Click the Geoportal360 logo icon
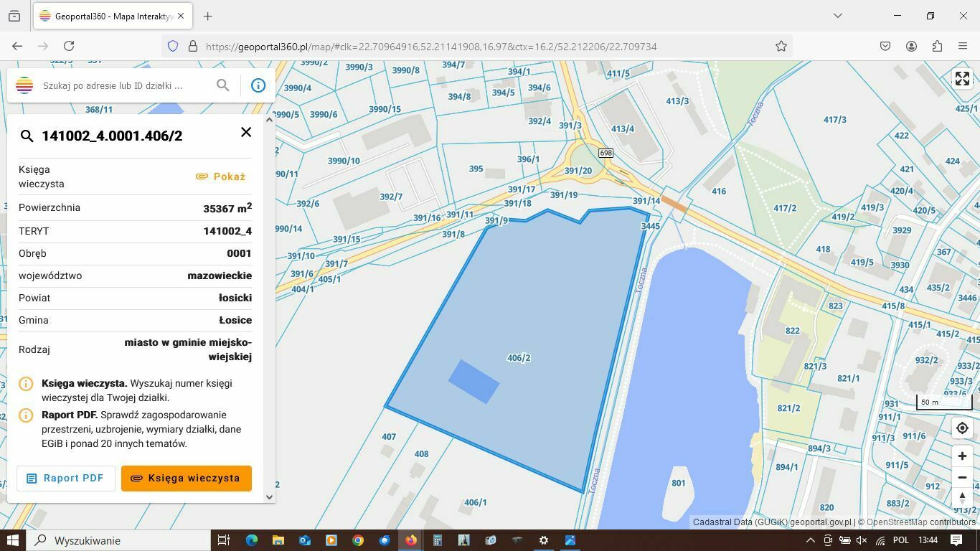Viewport: 980px width, 551px height. pos(24,85)
